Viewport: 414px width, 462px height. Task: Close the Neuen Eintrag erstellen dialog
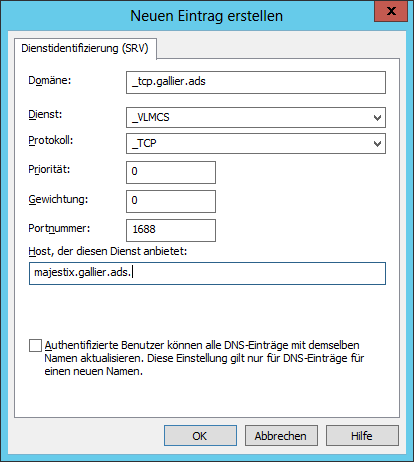coord(391,11)
